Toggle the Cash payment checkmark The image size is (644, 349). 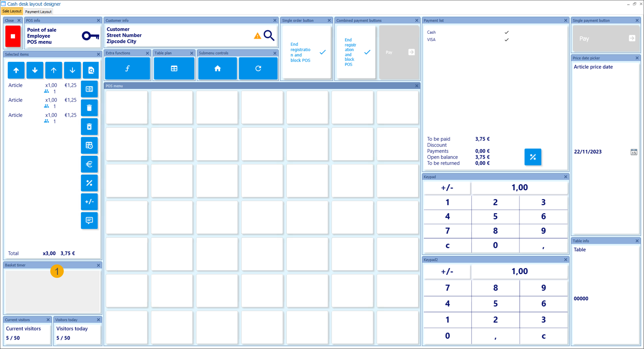point(506,32)
